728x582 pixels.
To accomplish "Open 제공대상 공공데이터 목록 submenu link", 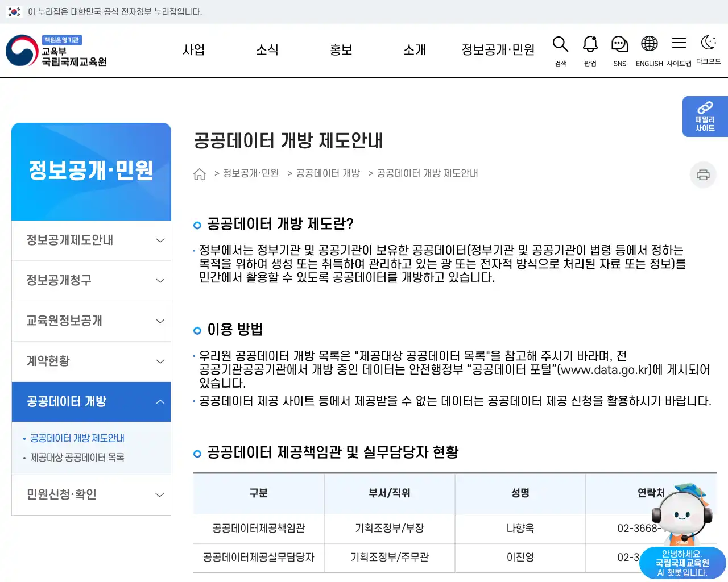I will point(77,458).
